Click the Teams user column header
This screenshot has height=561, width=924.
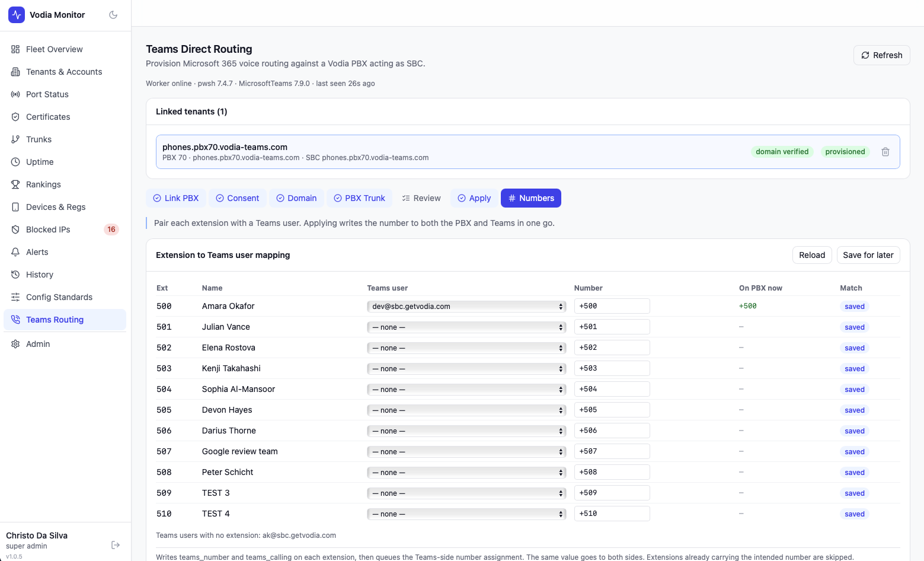pyautogui.click(x=388, y=288)
